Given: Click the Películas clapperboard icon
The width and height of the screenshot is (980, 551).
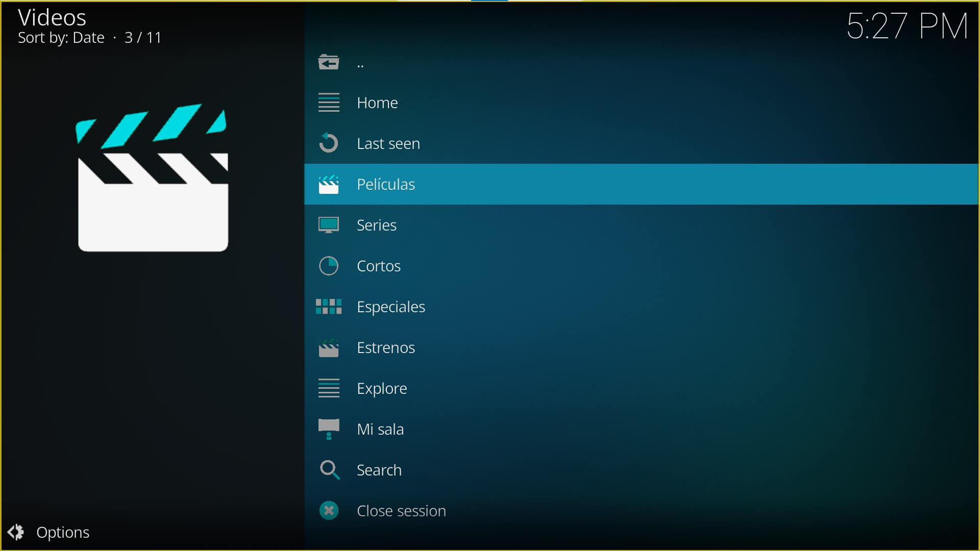Looking at the screenshot, I should tap(328, 184).
